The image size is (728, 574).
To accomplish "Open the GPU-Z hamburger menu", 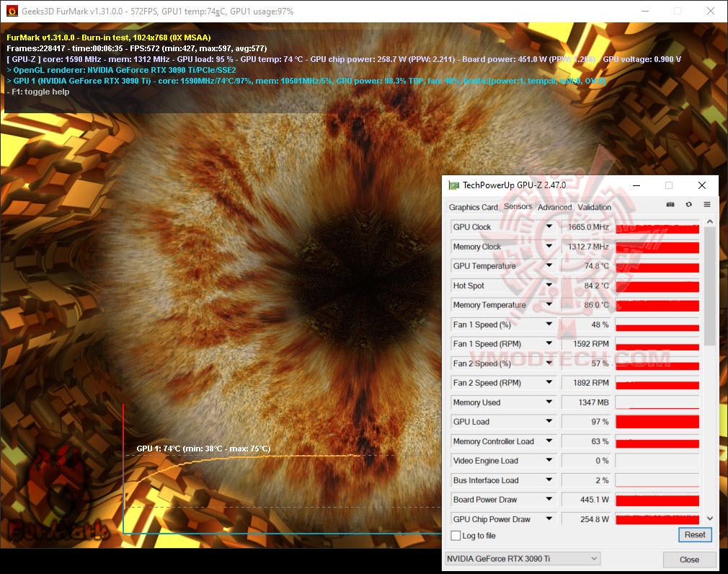I will [x=706, y=204].
